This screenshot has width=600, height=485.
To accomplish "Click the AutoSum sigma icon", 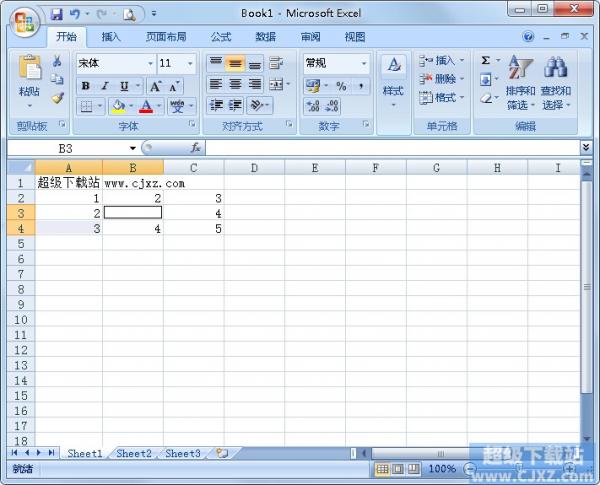I will 485,61.
